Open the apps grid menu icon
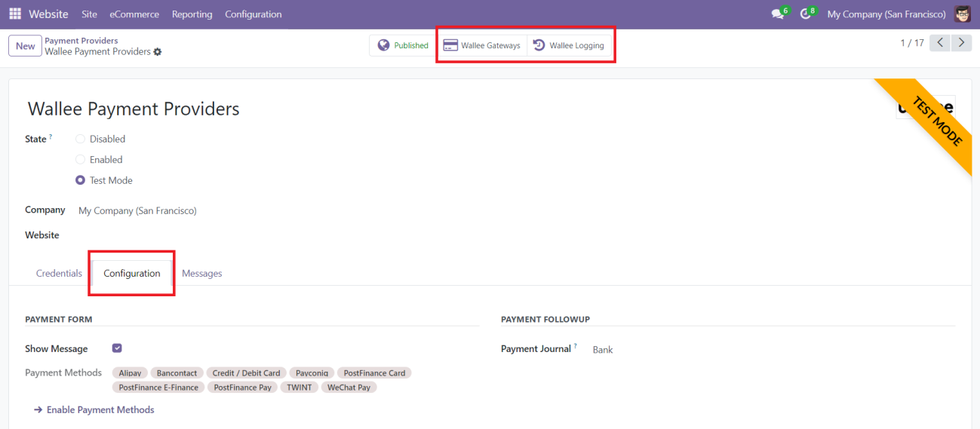This screenshot has width=980, height=429. [15, 14]
